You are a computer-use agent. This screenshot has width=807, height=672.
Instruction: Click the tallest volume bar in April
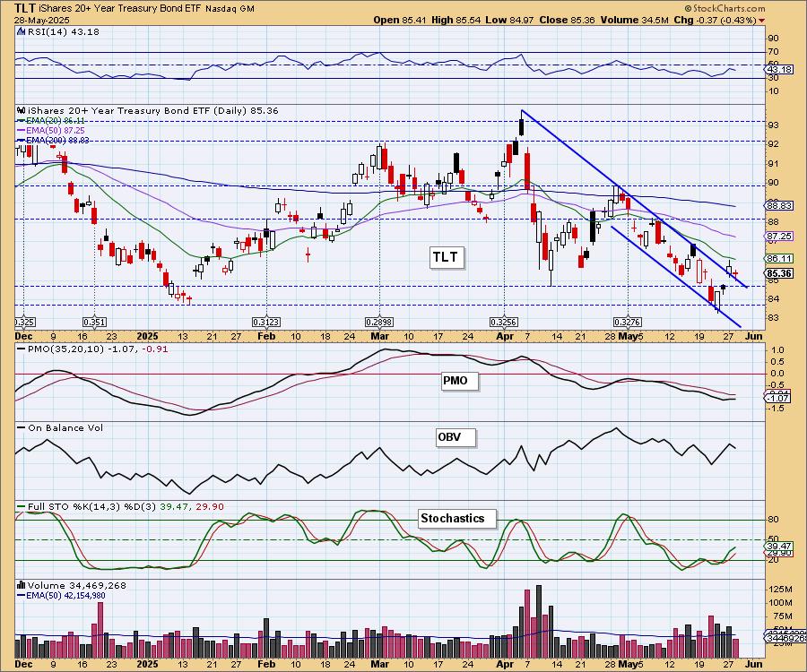[x=539, y=622]
